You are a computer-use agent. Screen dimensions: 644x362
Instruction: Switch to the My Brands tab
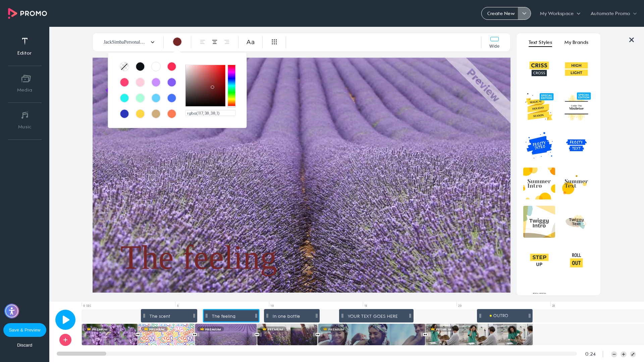(x=576, y=42)
